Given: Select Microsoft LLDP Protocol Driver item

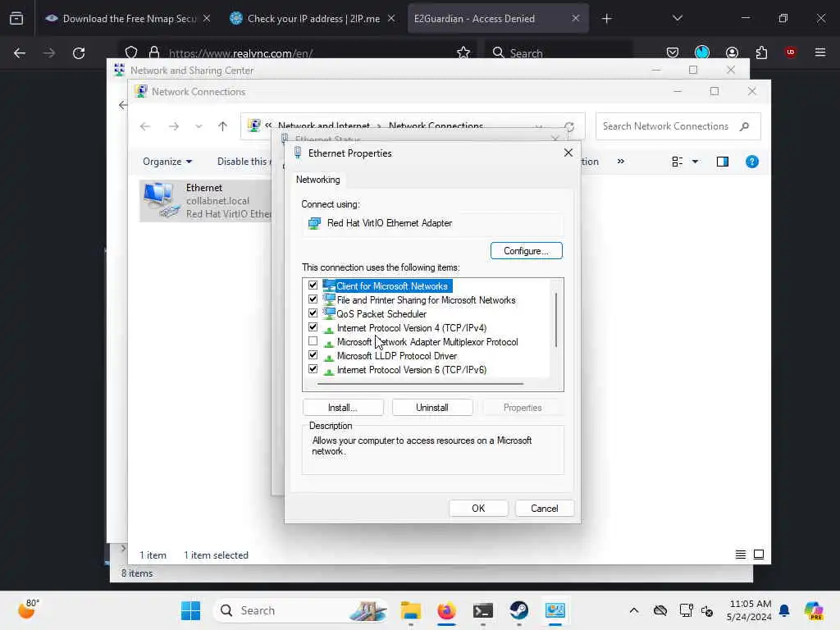Looking at the screenshot, I should (x=397, y=356).
